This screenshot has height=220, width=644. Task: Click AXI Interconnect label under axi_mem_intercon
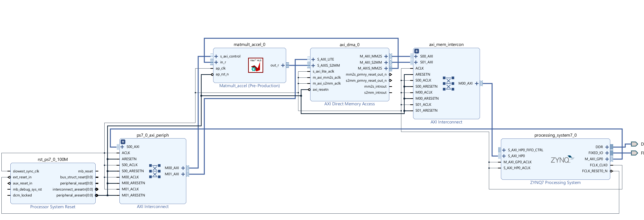tap(446, 122)
